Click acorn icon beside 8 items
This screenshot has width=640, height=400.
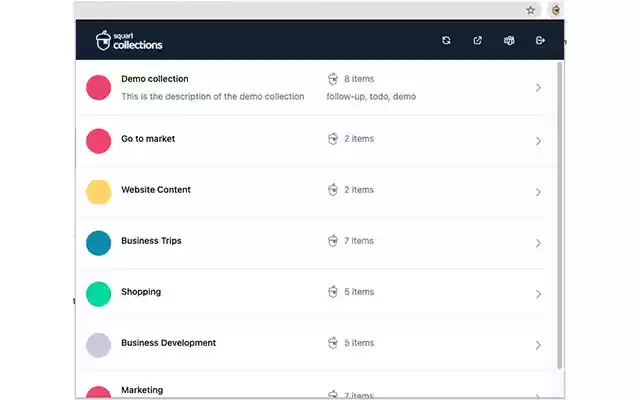pyautogui.click(x=333, y=79)
